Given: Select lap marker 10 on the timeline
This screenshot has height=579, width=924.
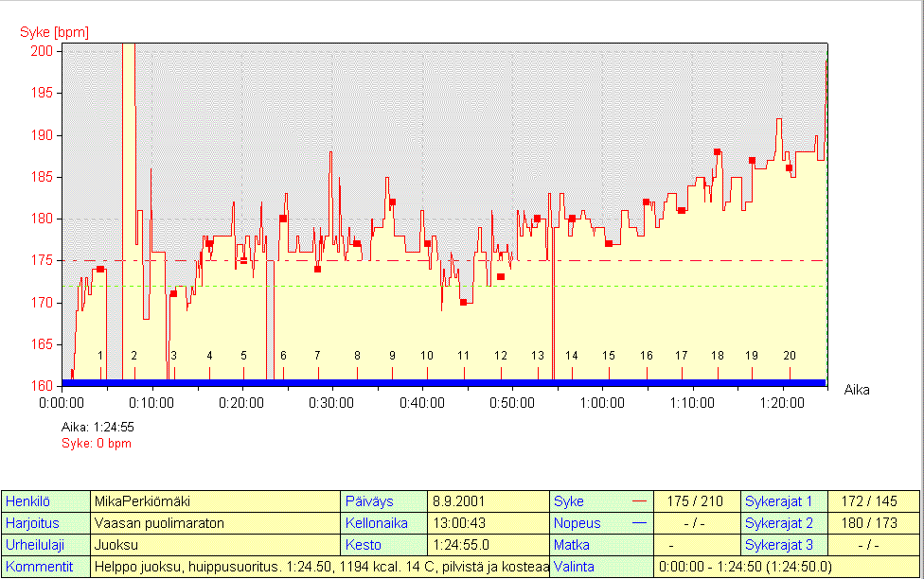Looking at the screenshot, I should [x=427, y=356].
